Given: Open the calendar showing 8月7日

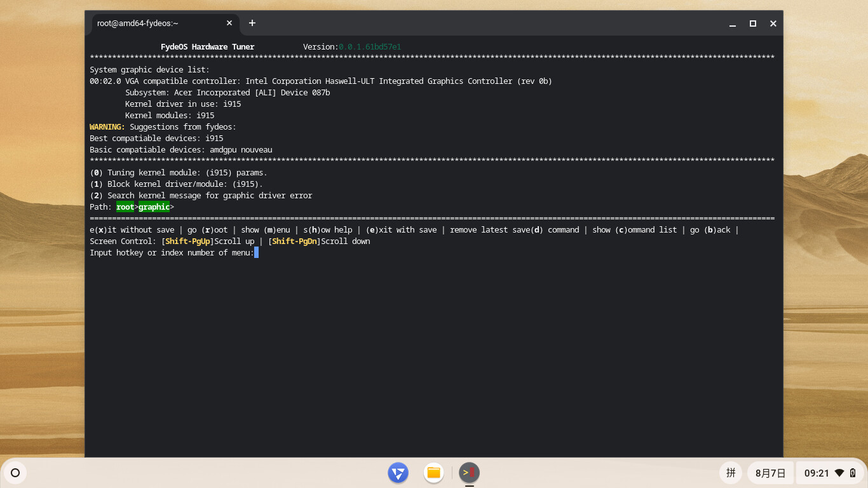Looking at the screenshot, I should coord(770,473).
